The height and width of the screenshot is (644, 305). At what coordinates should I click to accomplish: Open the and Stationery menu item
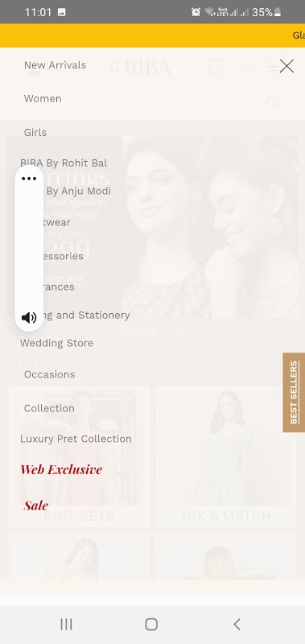(x=88, y=315)
